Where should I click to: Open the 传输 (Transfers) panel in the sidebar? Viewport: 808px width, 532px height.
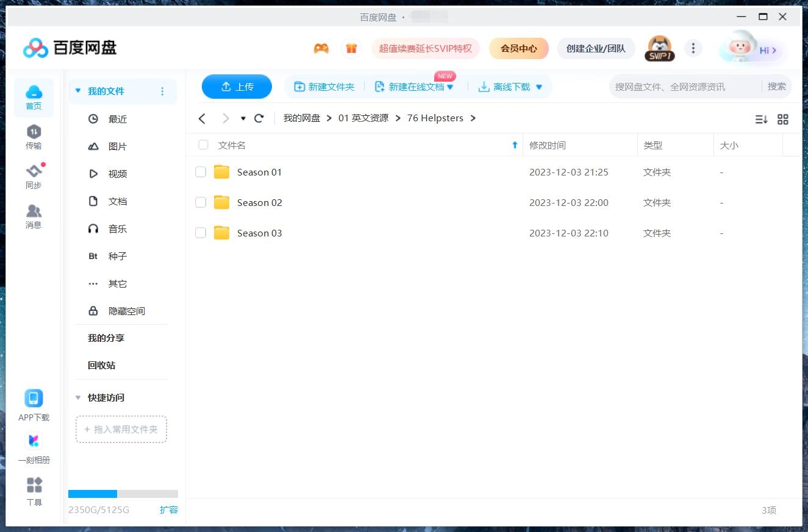(x=34, y=137)
